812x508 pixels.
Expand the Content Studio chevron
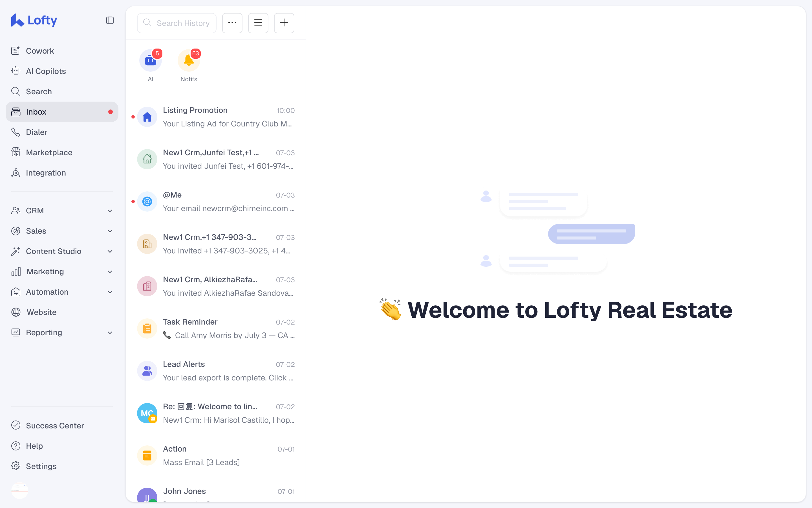(x=110, y=251)
